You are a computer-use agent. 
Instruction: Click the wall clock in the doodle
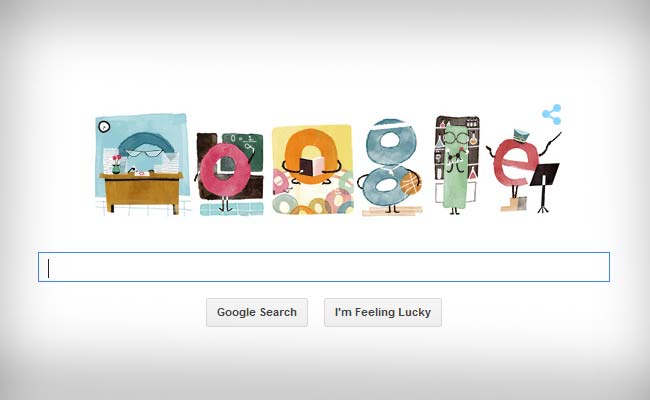click(x=104, y=126)
